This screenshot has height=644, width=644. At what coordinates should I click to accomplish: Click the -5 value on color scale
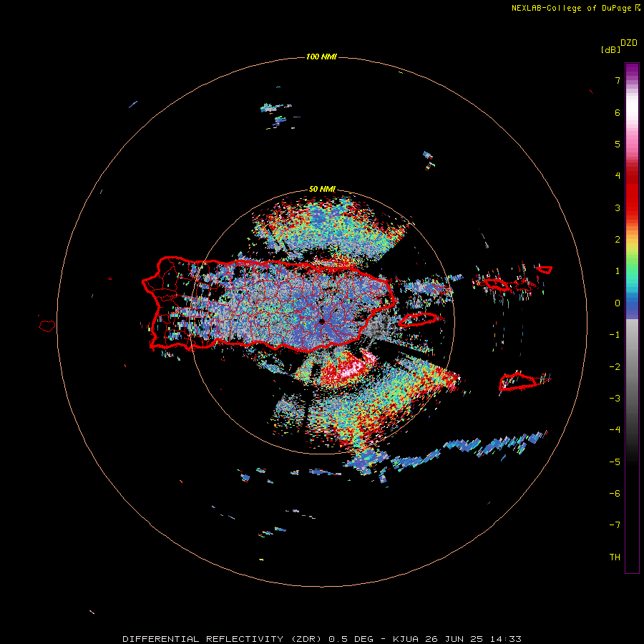[615, 462]
